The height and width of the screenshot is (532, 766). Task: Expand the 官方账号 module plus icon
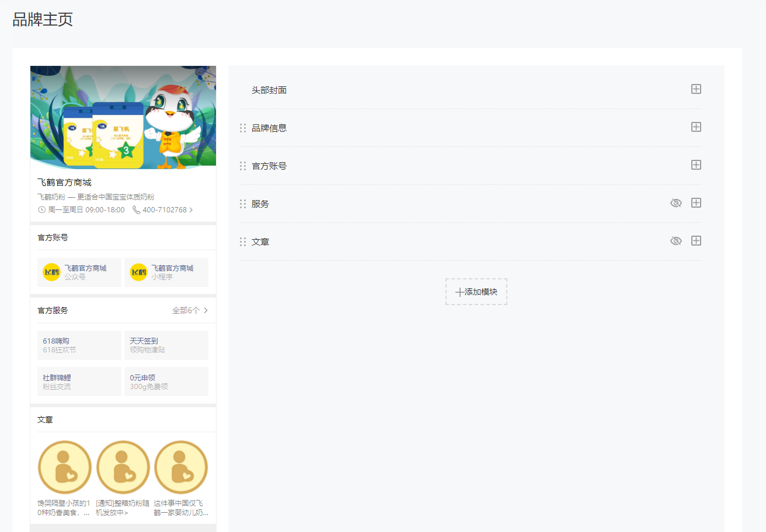pyautogui.click(x=696, y=165)
